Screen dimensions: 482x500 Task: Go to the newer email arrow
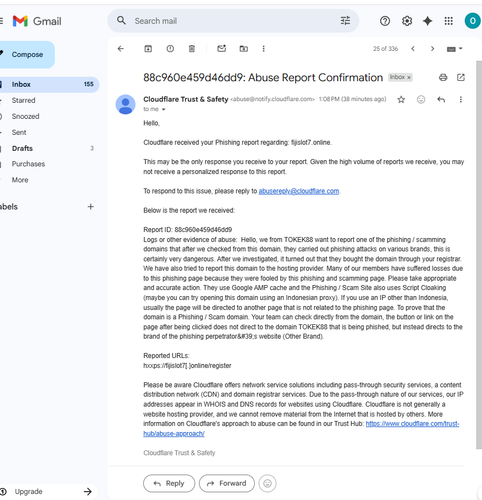point(413,49)
